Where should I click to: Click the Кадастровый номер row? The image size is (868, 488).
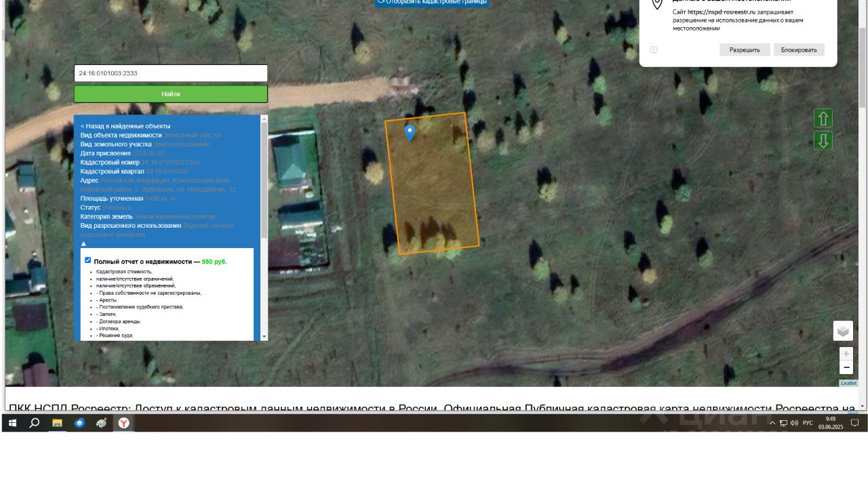pyautogui.click(x=140, y=163)
